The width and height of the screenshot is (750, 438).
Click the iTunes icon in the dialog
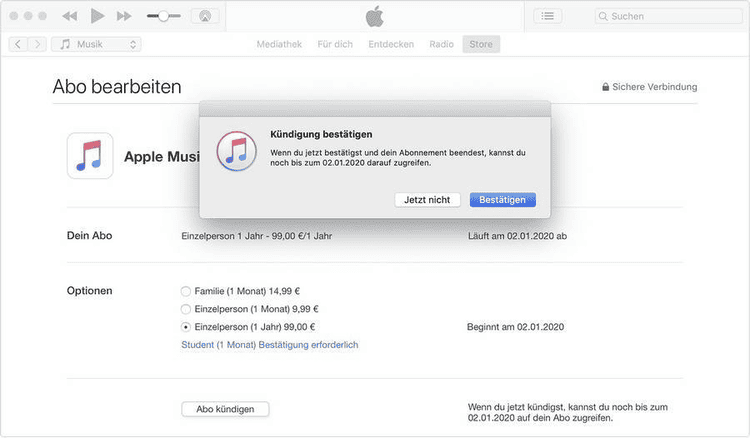[236, 151]
